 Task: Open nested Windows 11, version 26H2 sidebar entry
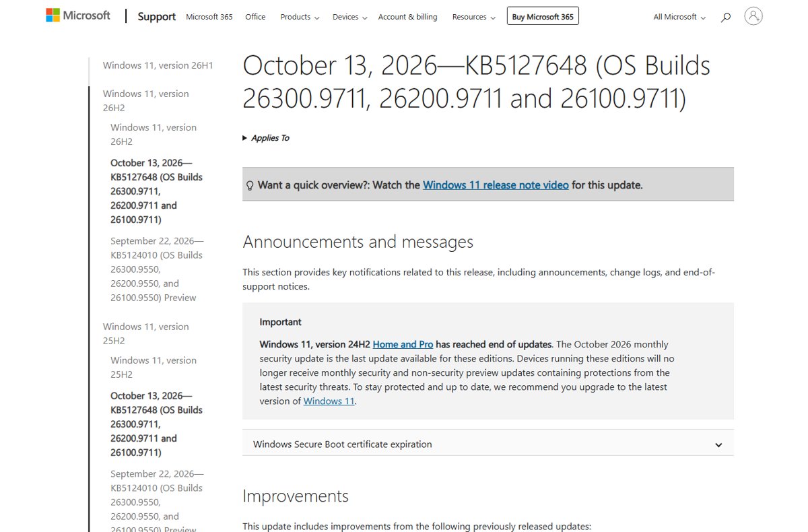(x=154, y=134)
